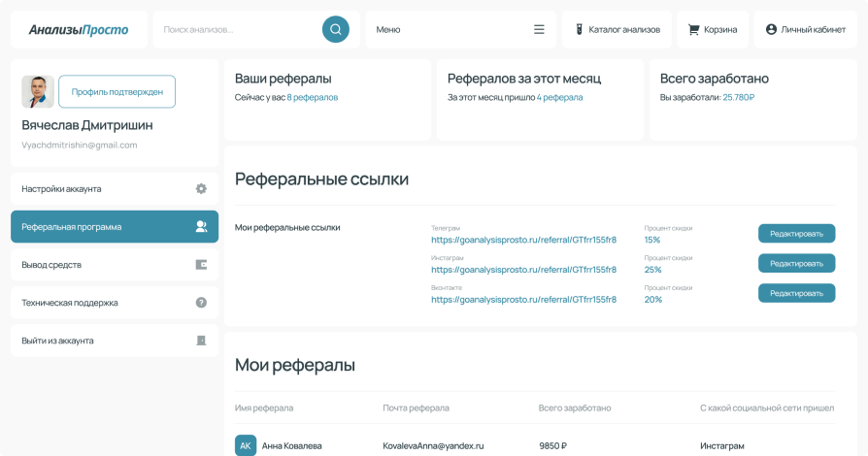Click the Рефералов за этот месяц title

524,79
